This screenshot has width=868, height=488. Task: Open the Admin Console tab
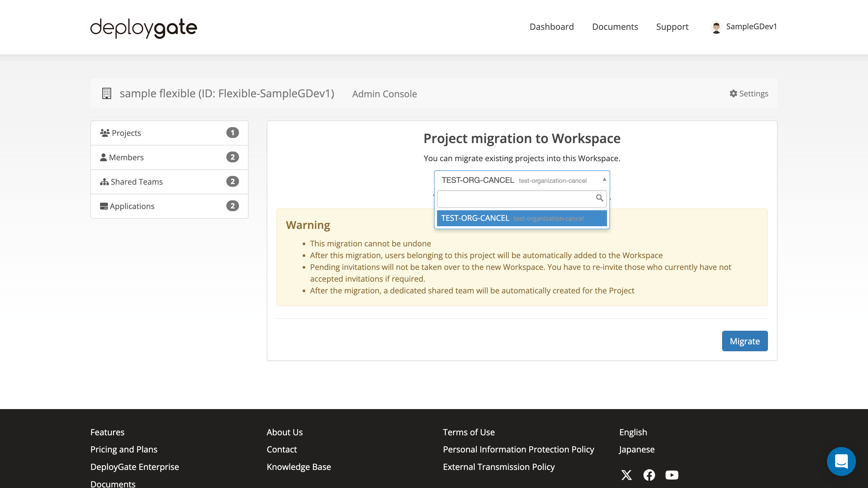click(x=385, y=94)
